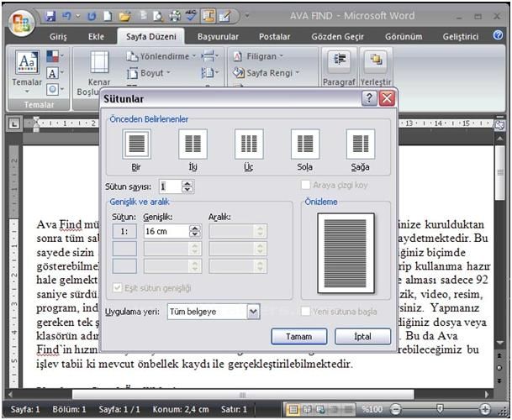Viewport: 512px width, 420px height.
Task: Switch to the Görünüm tab
Action: click(404, 37)
